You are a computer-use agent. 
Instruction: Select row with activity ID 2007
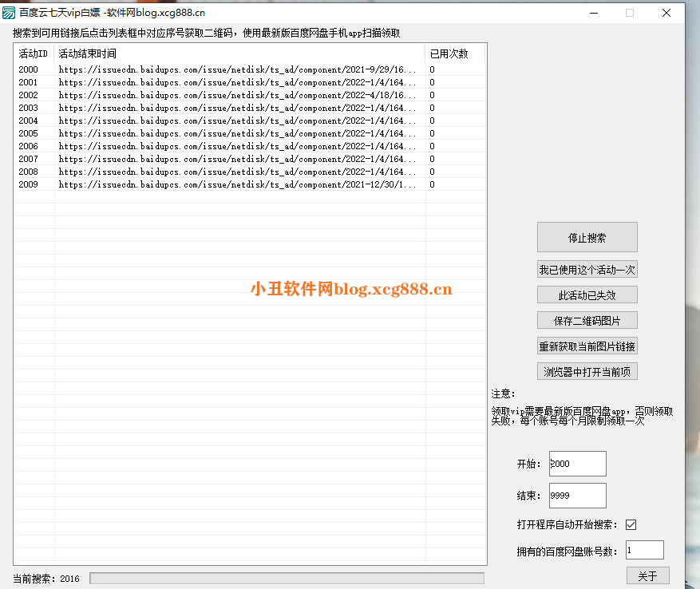[x=250, y=159]
